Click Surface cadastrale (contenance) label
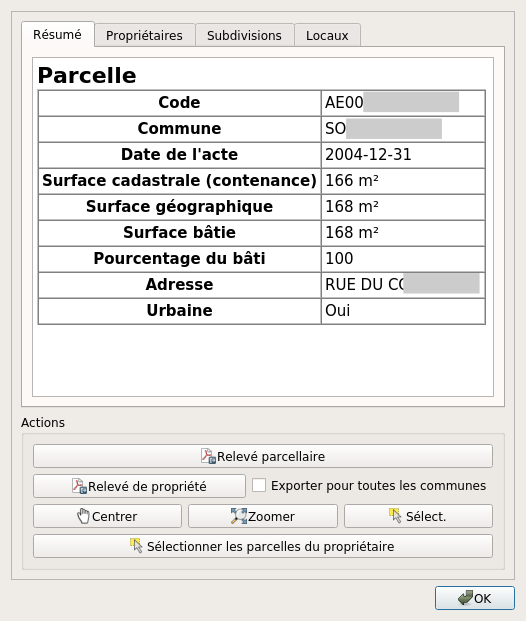 pyautogui.click(x=179, y=181)
